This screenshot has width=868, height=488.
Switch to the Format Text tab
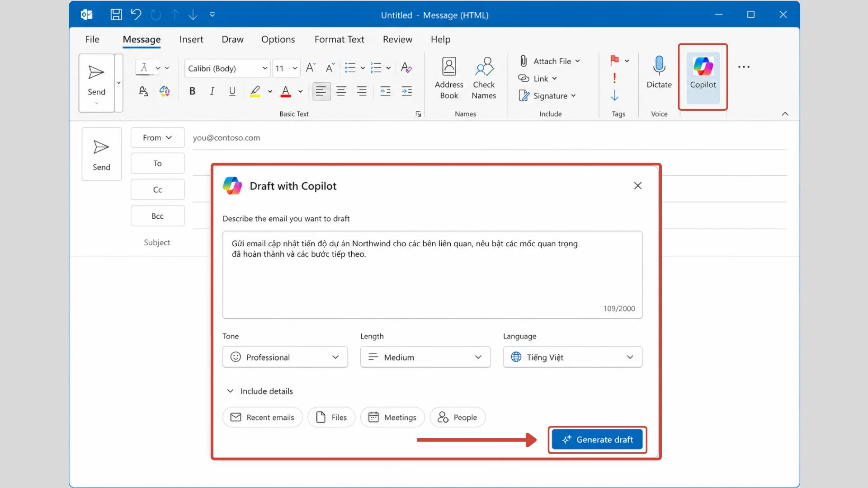[x=339, y=39]
